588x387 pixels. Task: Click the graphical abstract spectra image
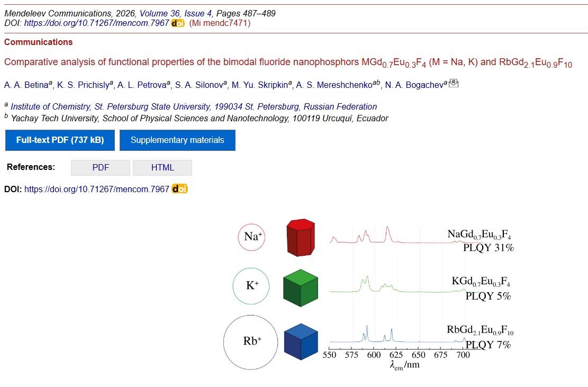click(x=368, y=294)
